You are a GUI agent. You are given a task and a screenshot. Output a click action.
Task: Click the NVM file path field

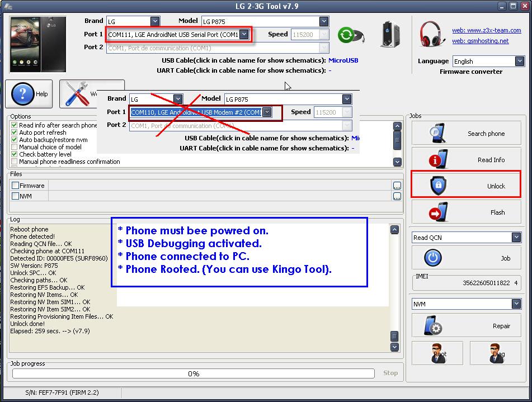click(x=220, y=196)
